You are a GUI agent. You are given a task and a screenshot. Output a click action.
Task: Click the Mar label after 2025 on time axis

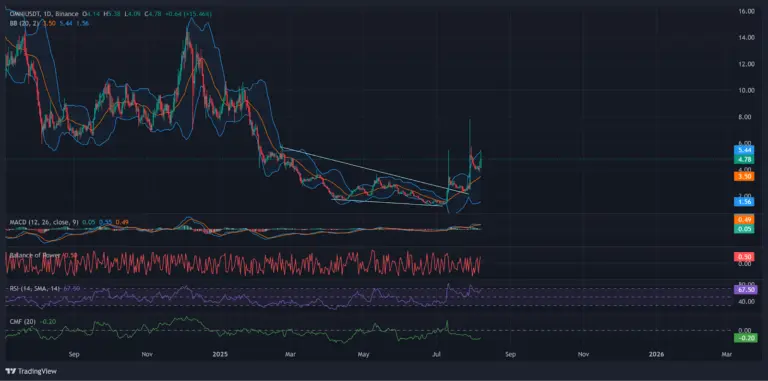[x=289, y=353]
